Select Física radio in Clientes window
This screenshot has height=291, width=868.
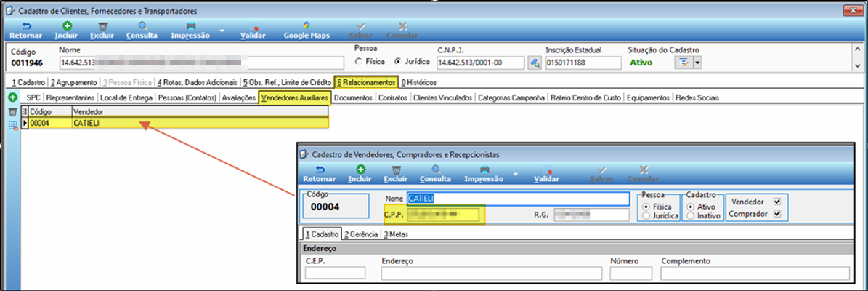point(359,62)
